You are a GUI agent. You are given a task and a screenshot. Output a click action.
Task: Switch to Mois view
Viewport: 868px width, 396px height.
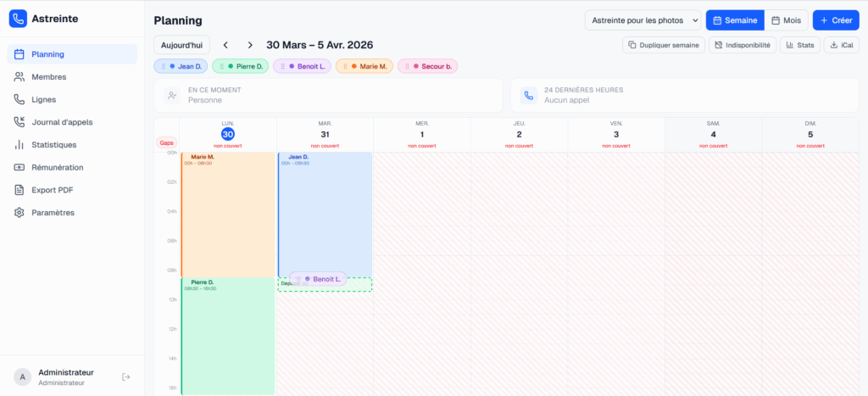(786, 20)
